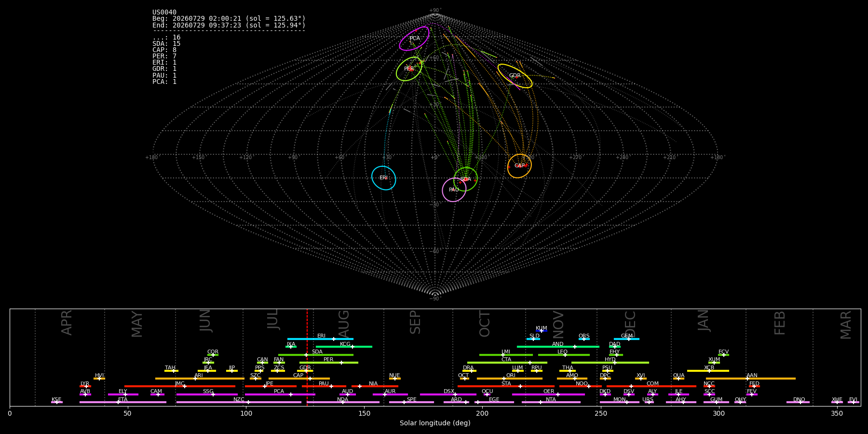Select the ORI shower activity bar
868x434 pixels.
click(x=510, y=379)
